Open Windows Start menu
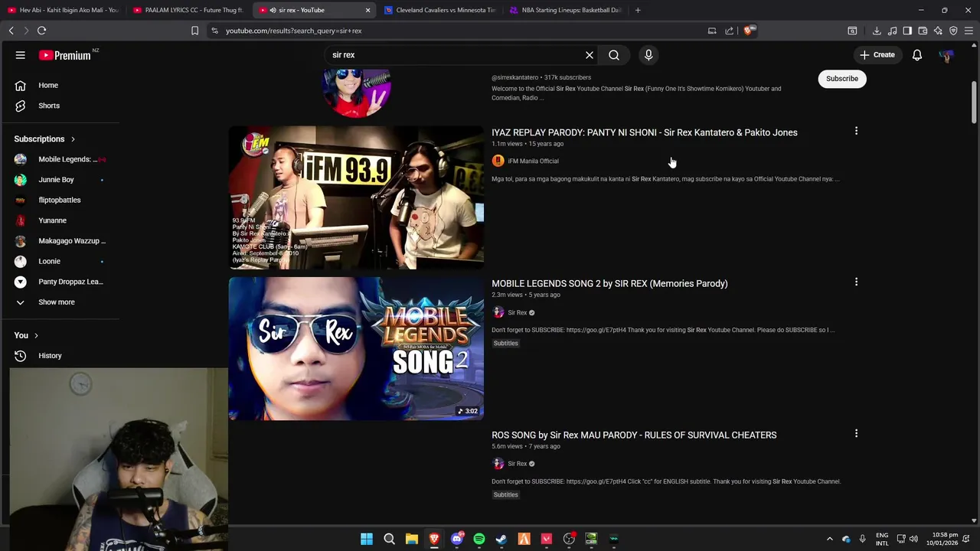Viewport: 980px width, 551px height. (367, 539)
